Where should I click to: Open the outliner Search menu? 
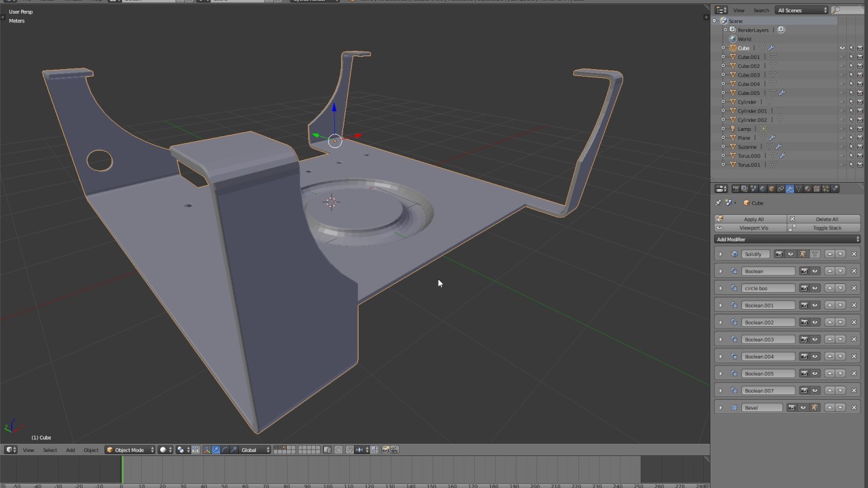coord(761,10)
